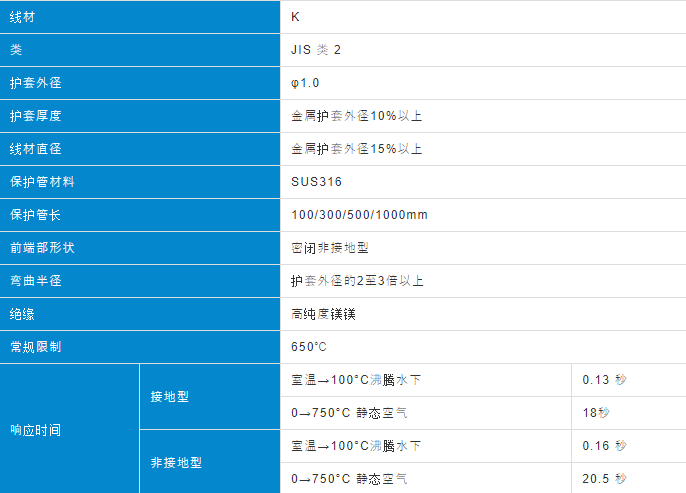Image resolution: width=686 pixels, height=493 pixels.
Task: Click 金属护套外径15%以上 cell
Action: [x=357, y=149]
